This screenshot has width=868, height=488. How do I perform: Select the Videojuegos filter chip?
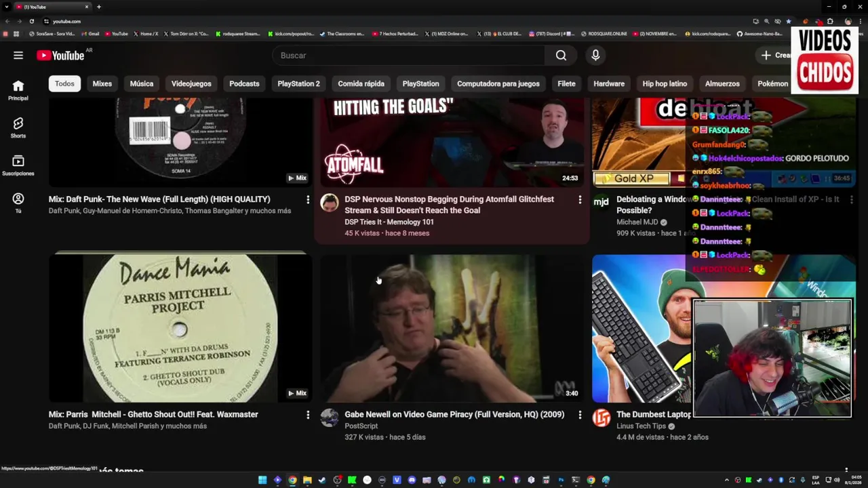[x=191, y=83]
